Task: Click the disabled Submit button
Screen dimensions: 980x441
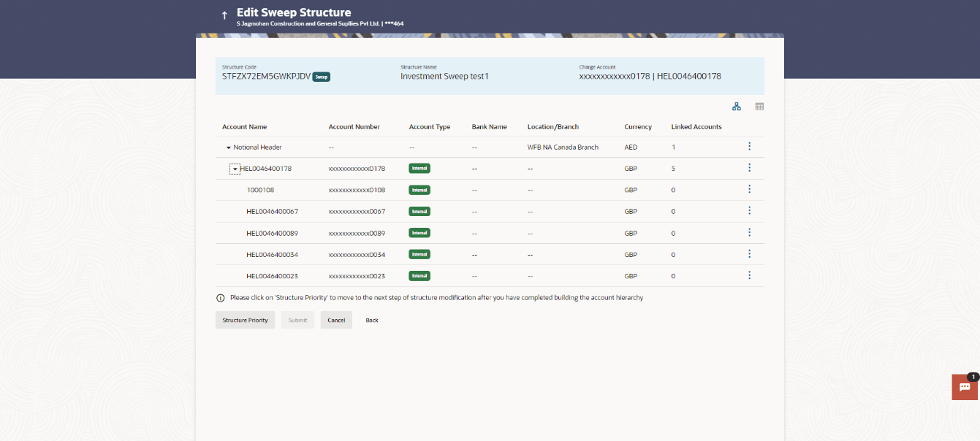Action: click(297, 320)
